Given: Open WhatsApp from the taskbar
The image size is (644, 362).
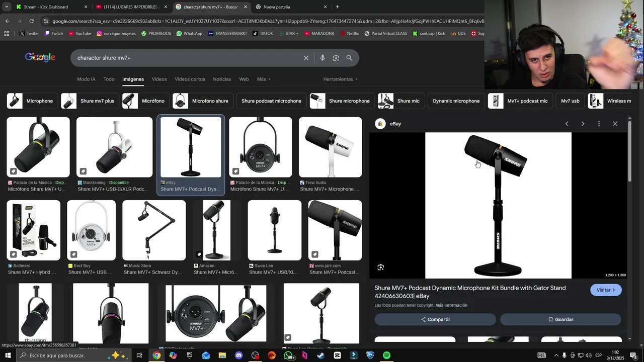Looking at the screenshot, I should pos(288,355).
